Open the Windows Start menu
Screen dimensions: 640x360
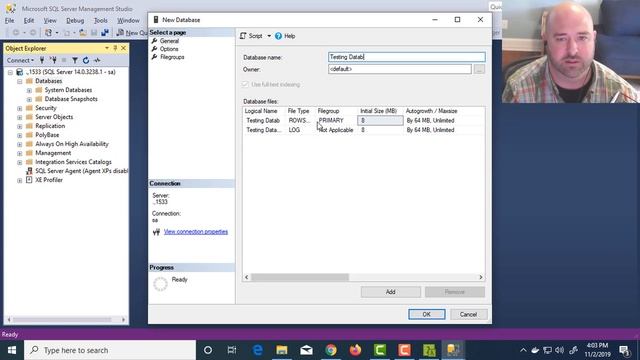pyautogui.click(x=12, y=350)
